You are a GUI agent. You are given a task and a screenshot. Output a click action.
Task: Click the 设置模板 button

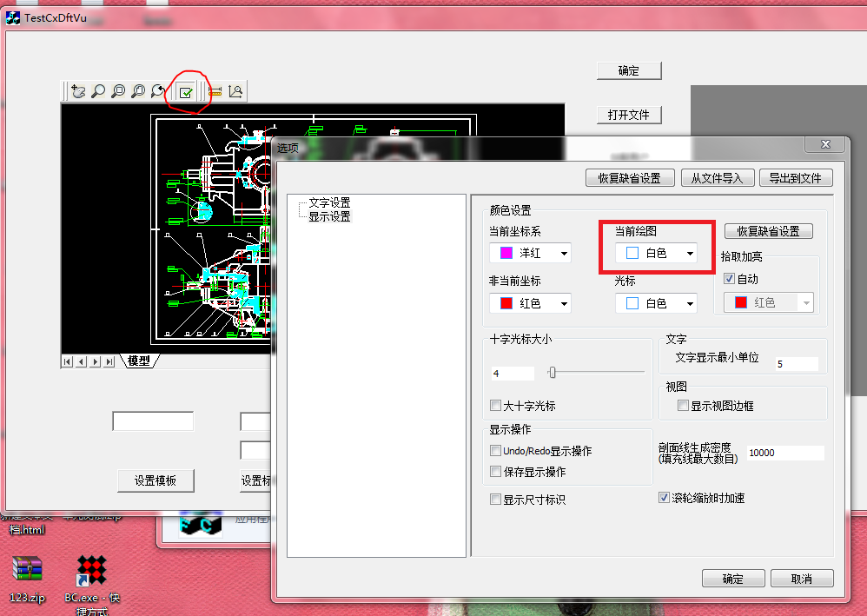click(156, 480)
